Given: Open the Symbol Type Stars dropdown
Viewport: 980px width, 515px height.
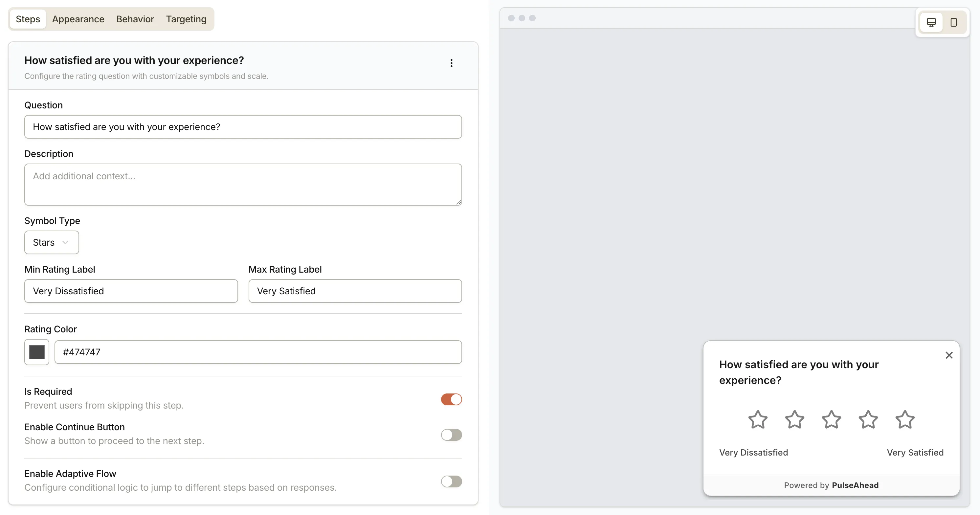Looking at the screenshot, I should [51, 242].
